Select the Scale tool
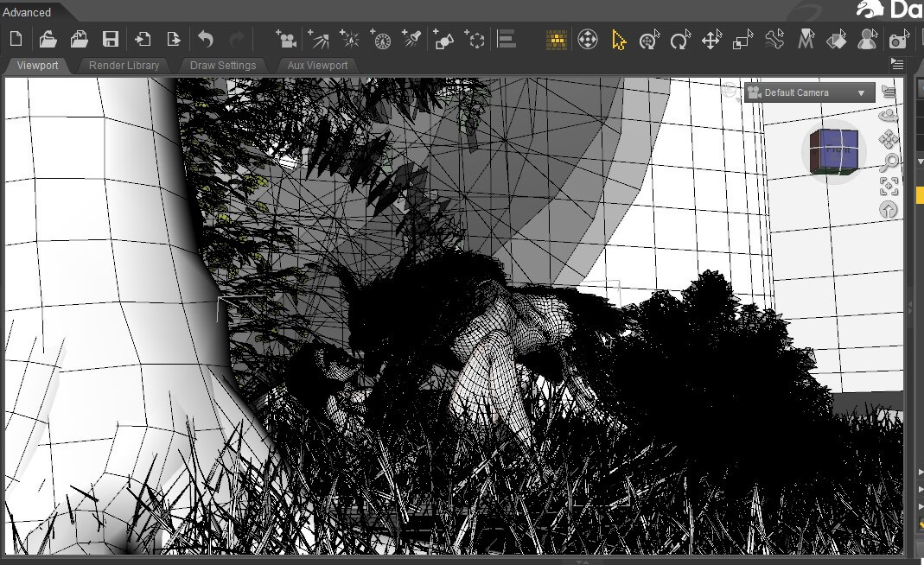 pos(742,40)
